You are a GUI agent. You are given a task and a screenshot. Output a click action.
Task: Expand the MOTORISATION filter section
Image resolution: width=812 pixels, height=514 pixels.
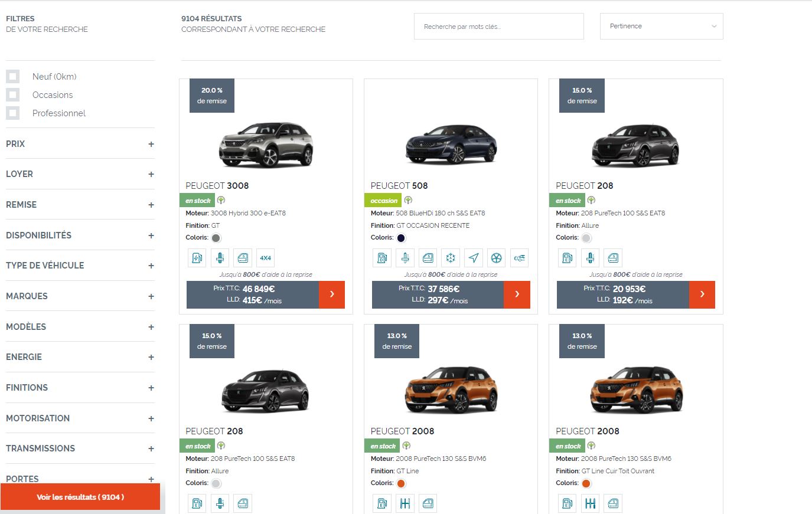[x=80, y=418]
